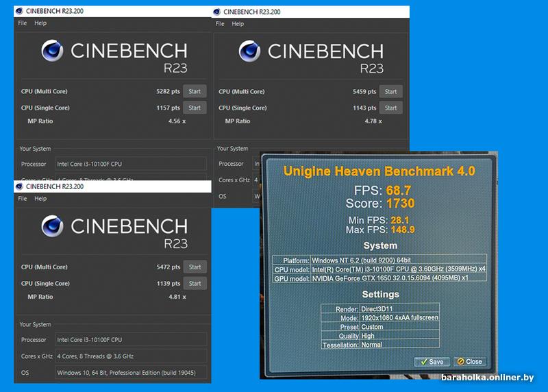Viewport: 548px width, 392px height.
Task: Close the Unigine Heaven results dialog
Action: tap(470, 361)
